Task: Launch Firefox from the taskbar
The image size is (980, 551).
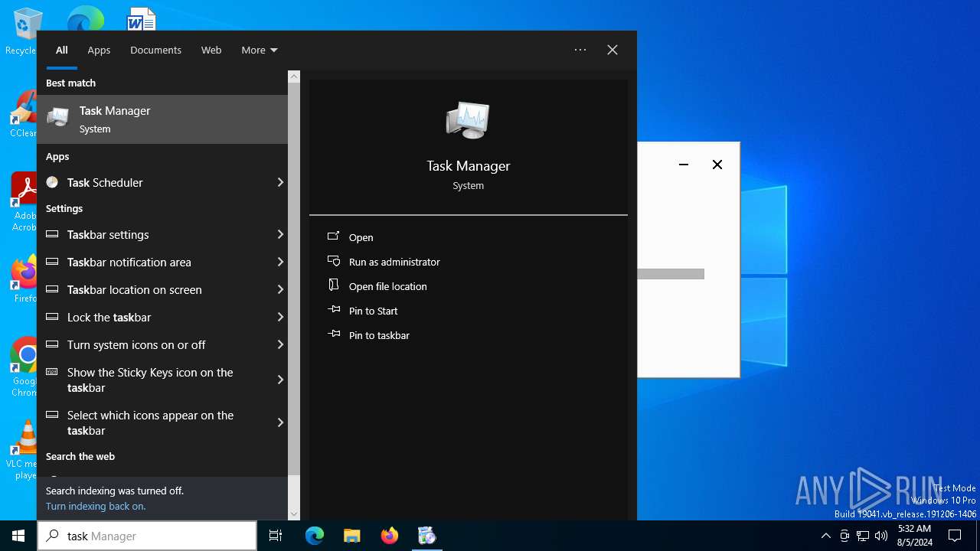Action: (390, 536)
